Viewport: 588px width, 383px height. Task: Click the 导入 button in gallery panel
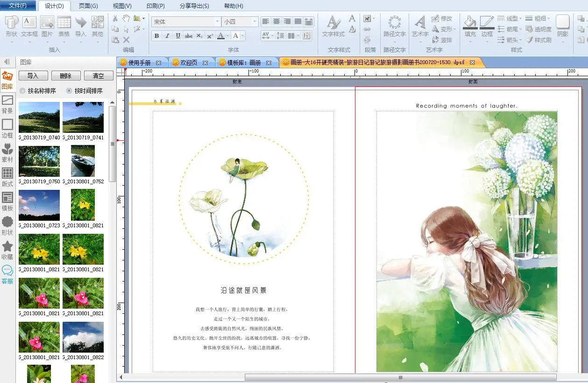click(x=33, y=76)
